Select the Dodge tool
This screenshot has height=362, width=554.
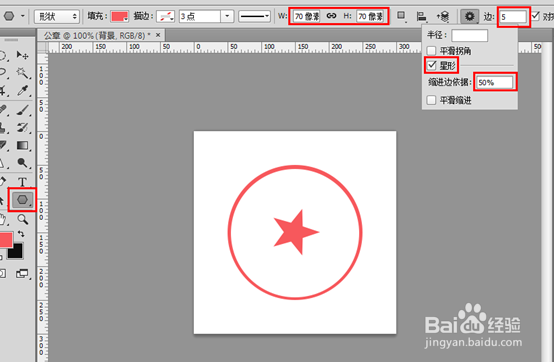[23, 163]
